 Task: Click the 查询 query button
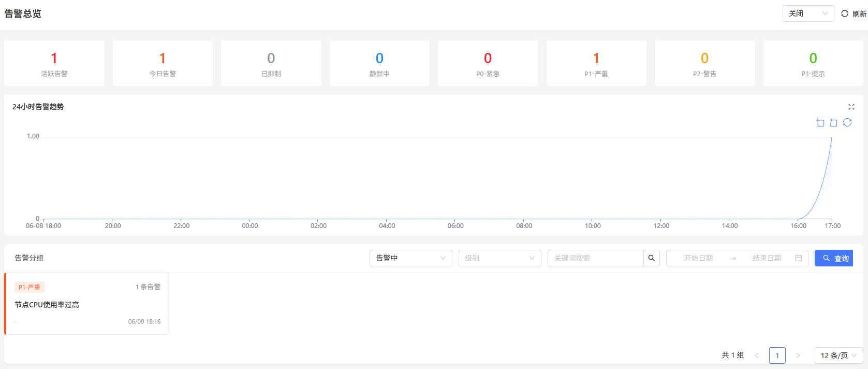[834, 258]
